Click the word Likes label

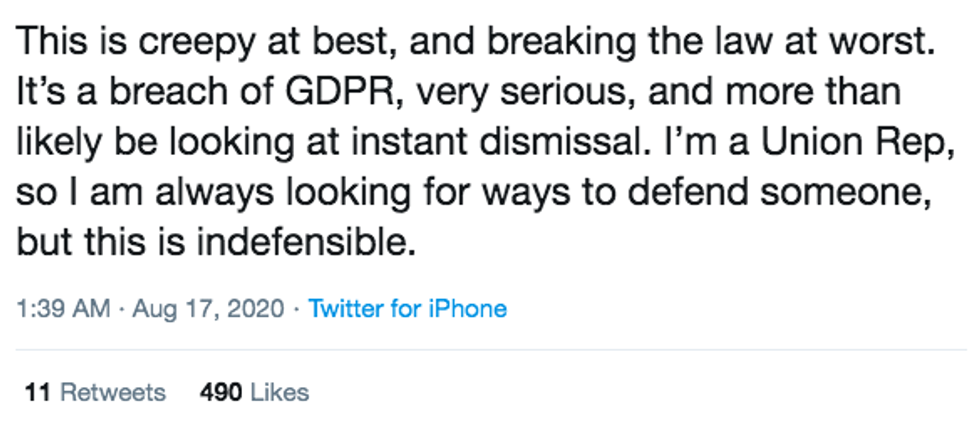280,392
